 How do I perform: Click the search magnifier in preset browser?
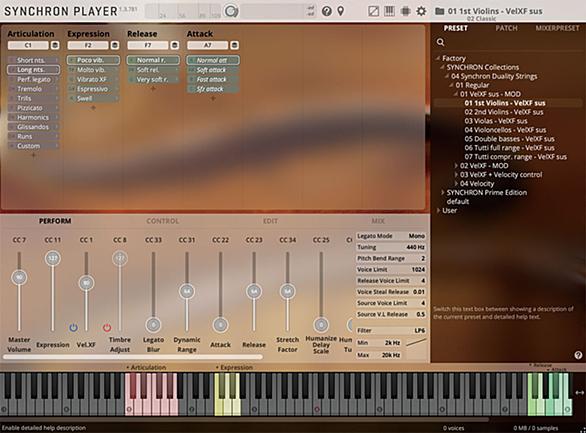441,42
